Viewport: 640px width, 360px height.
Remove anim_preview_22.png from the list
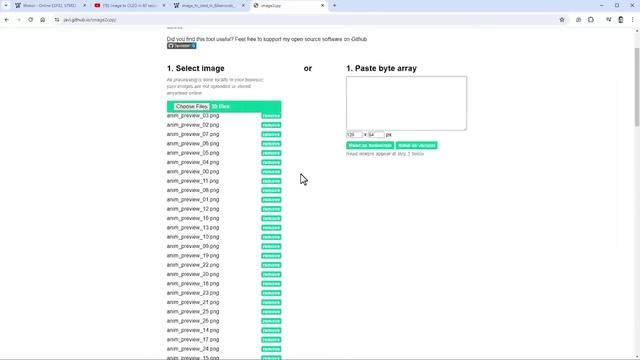tap(271, 265)
